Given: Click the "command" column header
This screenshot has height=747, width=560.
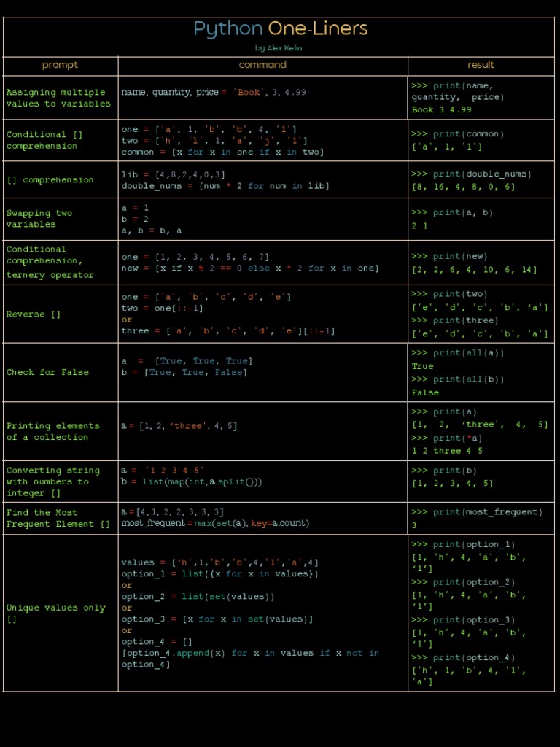Looking at the screenshot, I should click(262, 65).
